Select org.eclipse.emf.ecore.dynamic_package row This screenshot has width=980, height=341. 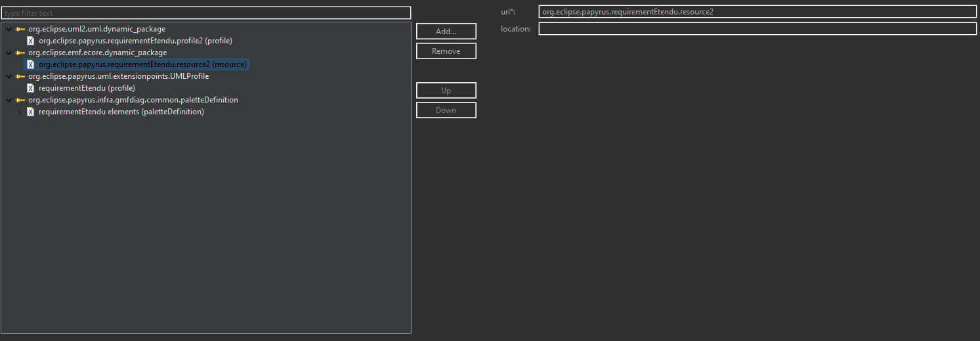point(97,53)
